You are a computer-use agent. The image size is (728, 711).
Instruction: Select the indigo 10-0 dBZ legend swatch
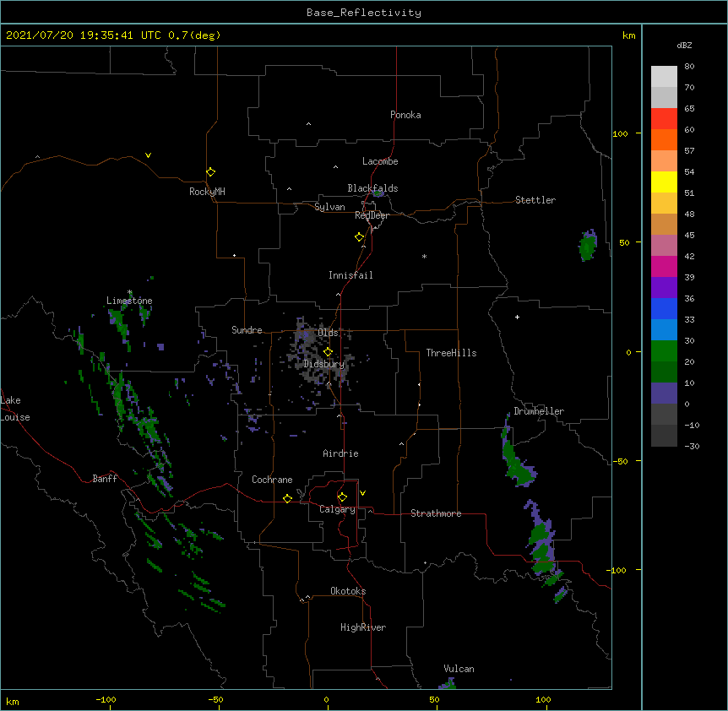(664, 393)
